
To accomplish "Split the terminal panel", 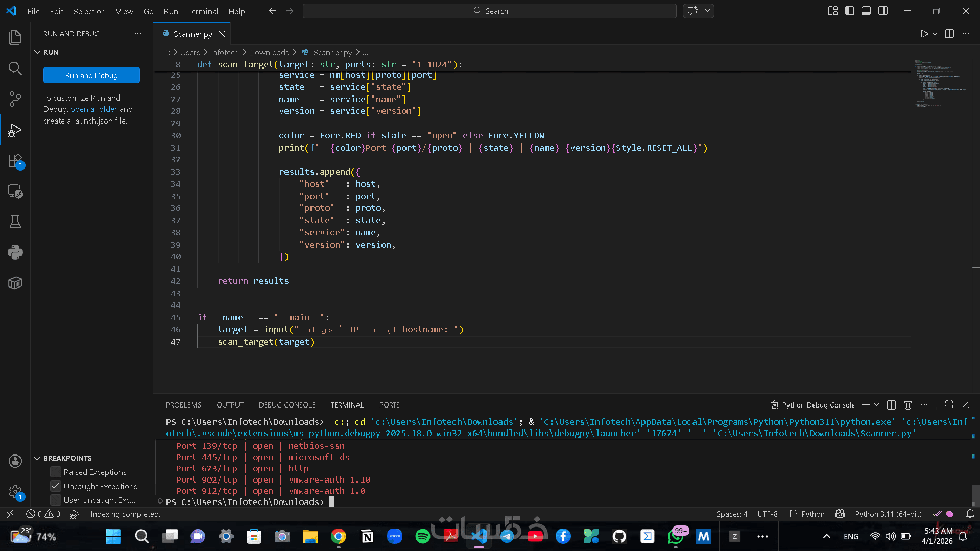I will point(891,405).
